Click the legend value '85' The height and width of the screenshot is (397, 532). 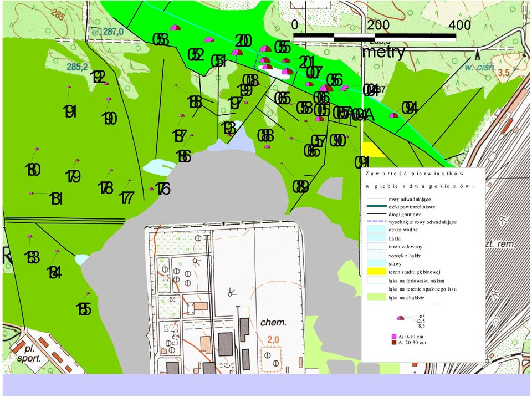pyautogui.click(x=422, y=317)
